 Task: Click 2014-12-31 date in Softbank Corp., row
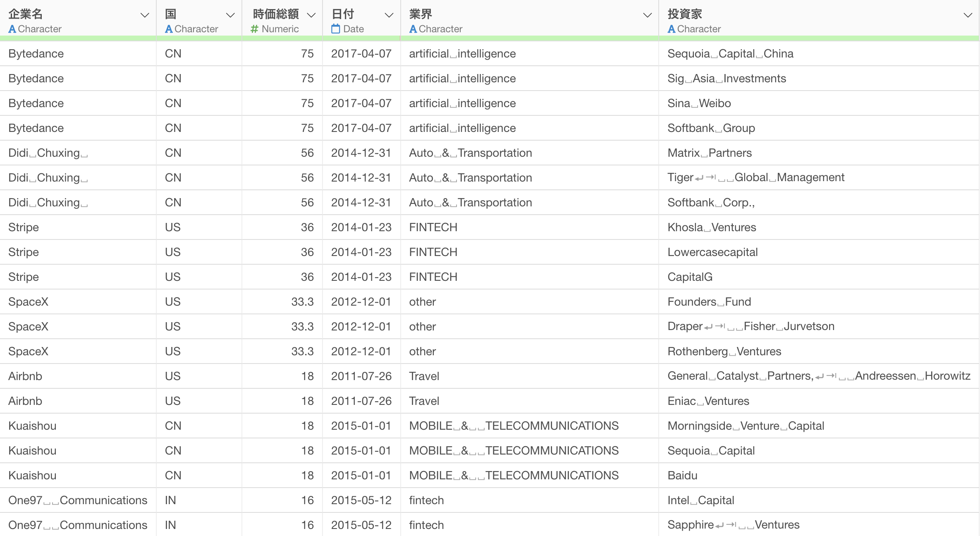(x=362, y=203)
